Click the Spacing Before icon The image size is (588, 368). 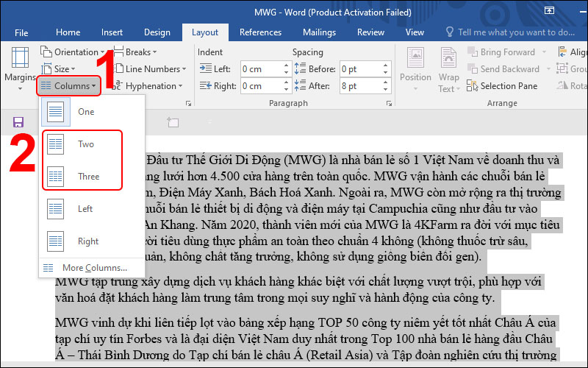pos(300,68)
